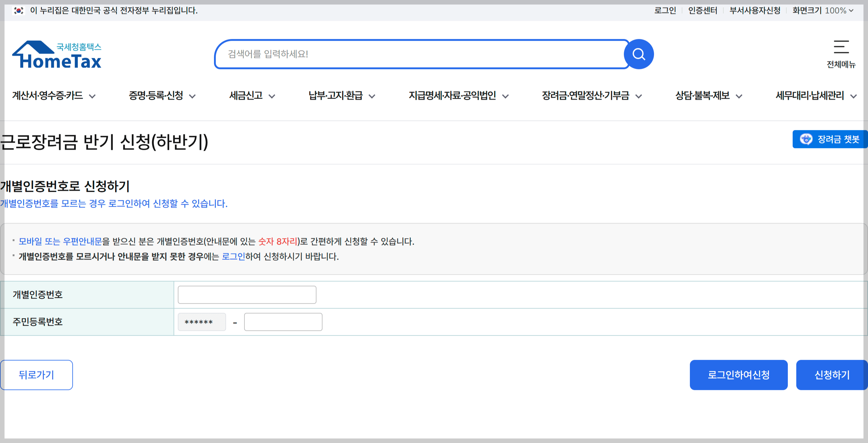The width and height of the screenshot is (868, 443).
Task: Open the 장려금 챗봇 chatbot
Action: pos(830,139)
